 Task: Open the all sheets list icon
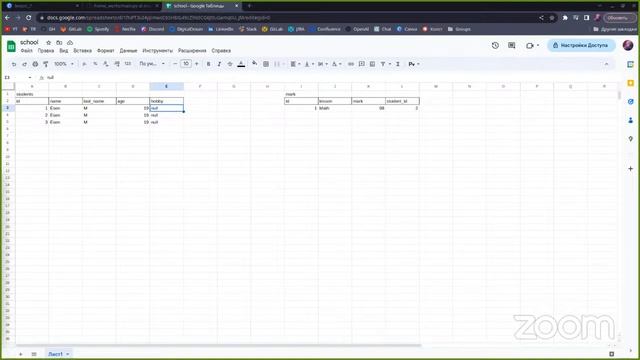pyautogui.click(x=34, y=354)
